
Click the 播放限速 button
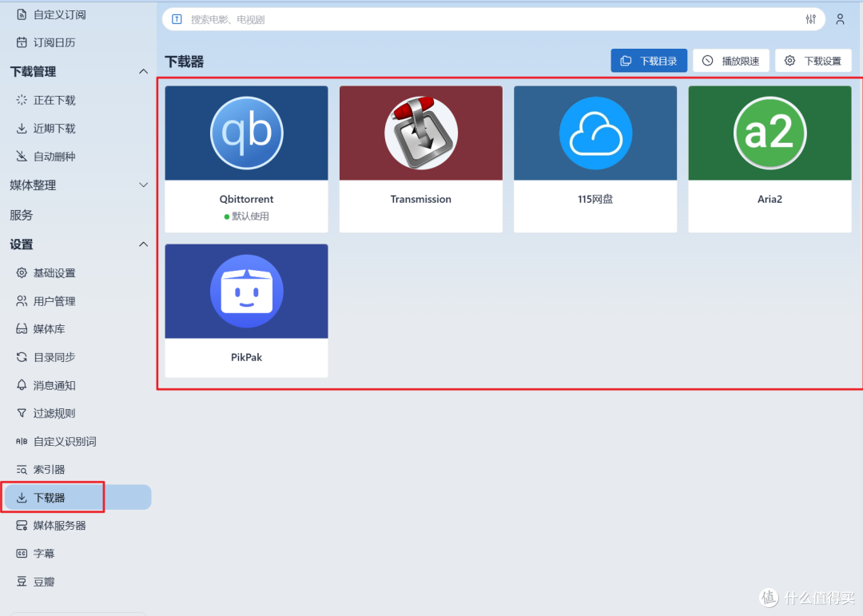tap(731, 61)
